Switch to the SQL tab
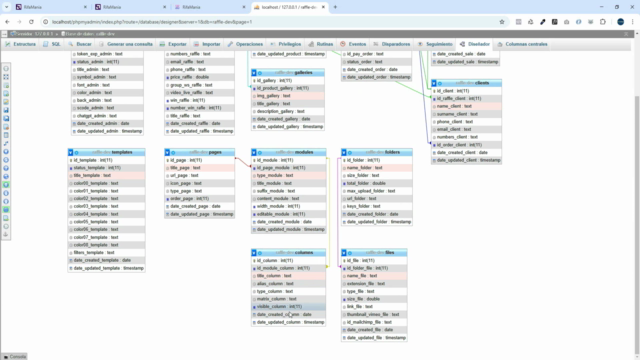Screen dimensions: 640x360 coord(52,44)
